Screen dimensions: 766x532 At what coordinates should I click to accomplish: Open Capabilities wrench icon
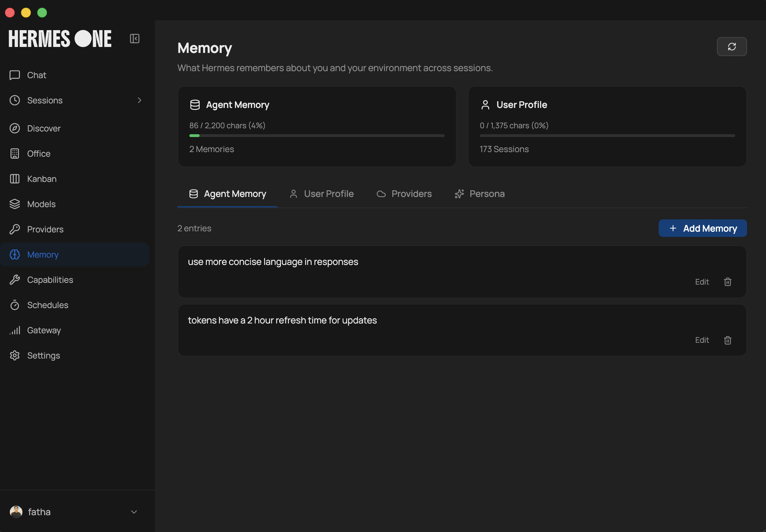tap(15, 280)
